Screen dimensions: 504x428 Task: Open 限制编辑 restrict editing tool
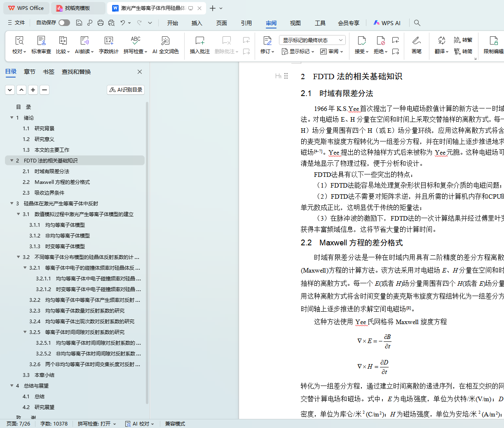coord(493,45)
